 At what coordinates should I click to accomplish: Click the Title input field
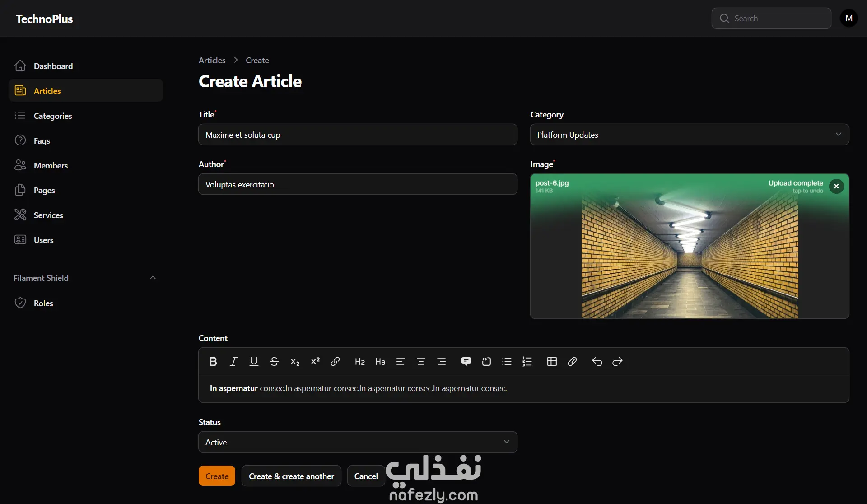(x=357, y=135)
